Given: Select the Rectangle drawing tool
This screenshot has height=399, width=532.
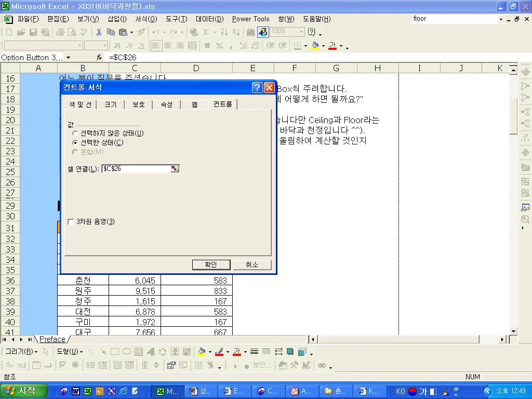Looking at the screenshot, I should (x=115, y=352).
